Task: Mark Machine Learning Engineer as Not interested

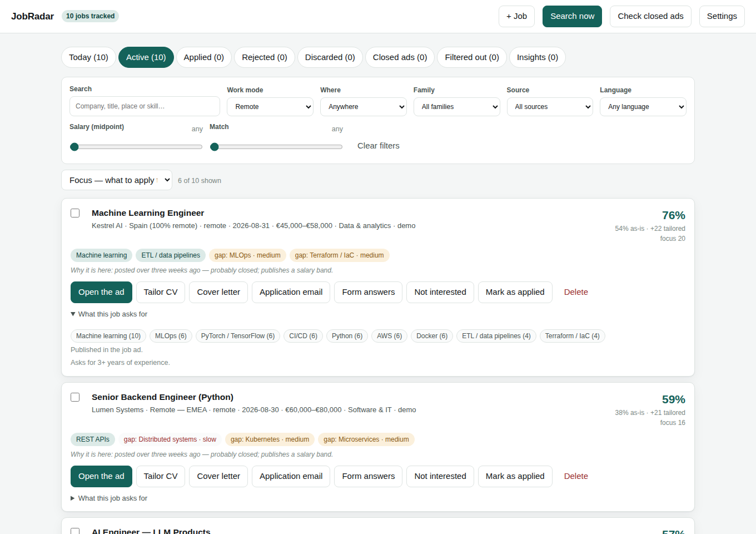Action: pos(440,292)
